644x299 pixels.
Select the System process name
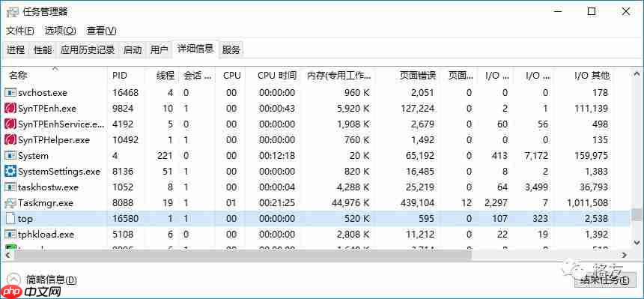click(x=33, y=155)
